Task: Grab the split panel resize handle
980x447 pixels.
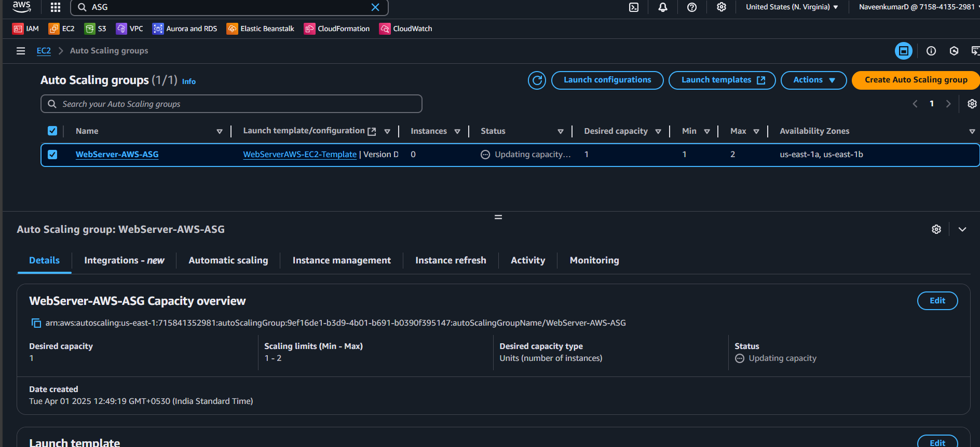Action: click(498, 217)
